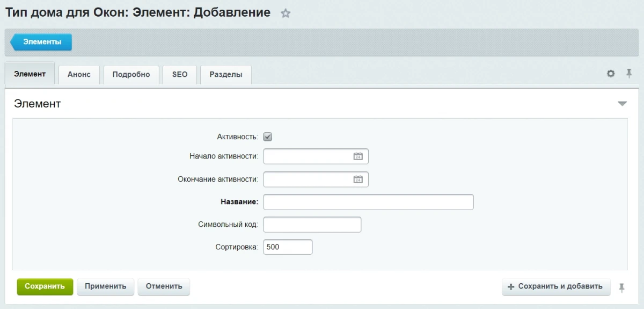Open calendar for Окончание активности
Screen dimensions: 644x309
(x=358, y=179)
